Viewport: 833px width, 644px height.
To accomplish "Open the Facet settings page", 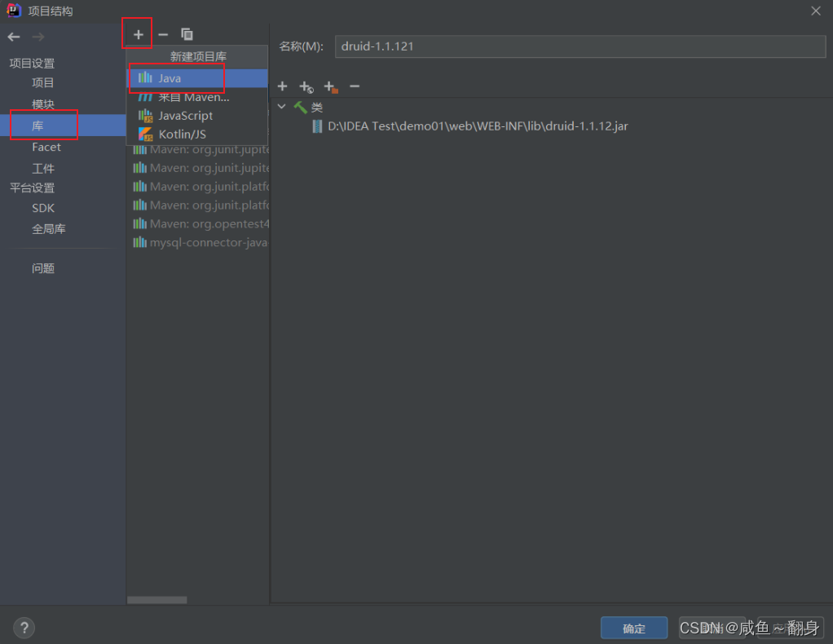I will coord(46,148).
